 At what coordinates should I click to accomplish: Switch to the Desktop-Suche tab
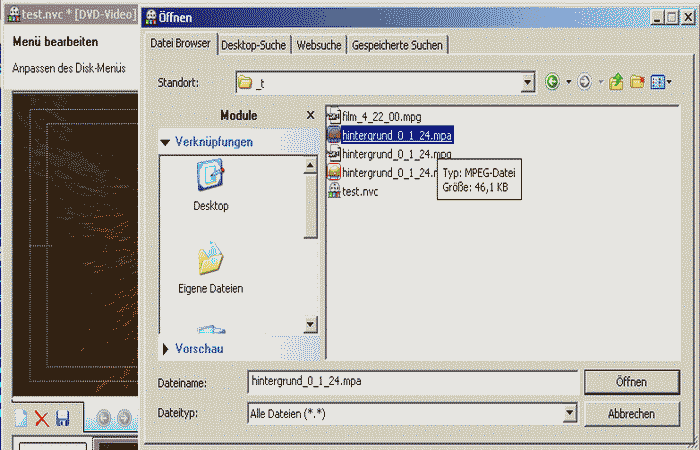(254, 45)
